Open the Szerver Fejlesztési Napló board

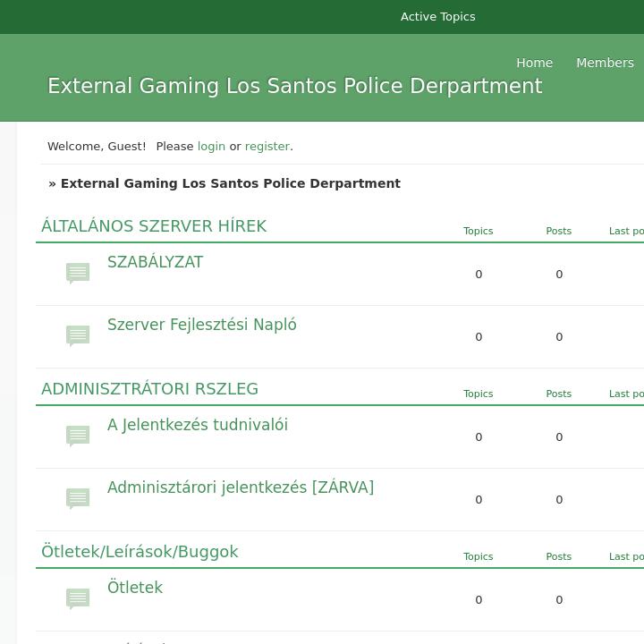pos(201,325)
